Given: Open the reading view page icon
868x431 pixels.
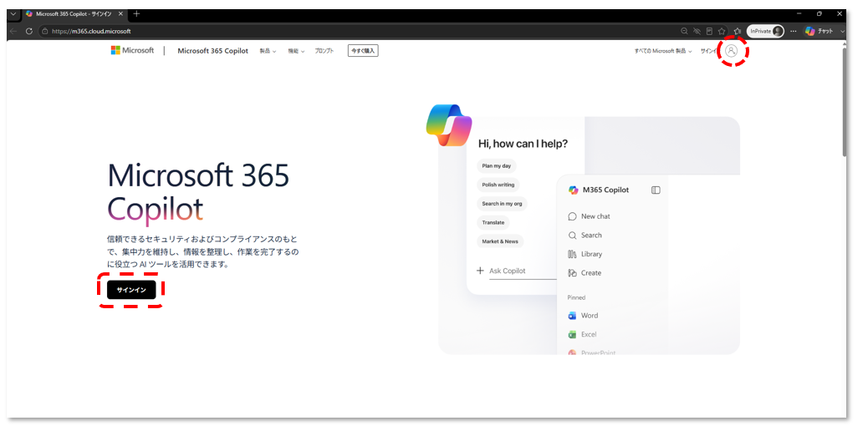Looking at the screenshot, I should tap(709, 32).
